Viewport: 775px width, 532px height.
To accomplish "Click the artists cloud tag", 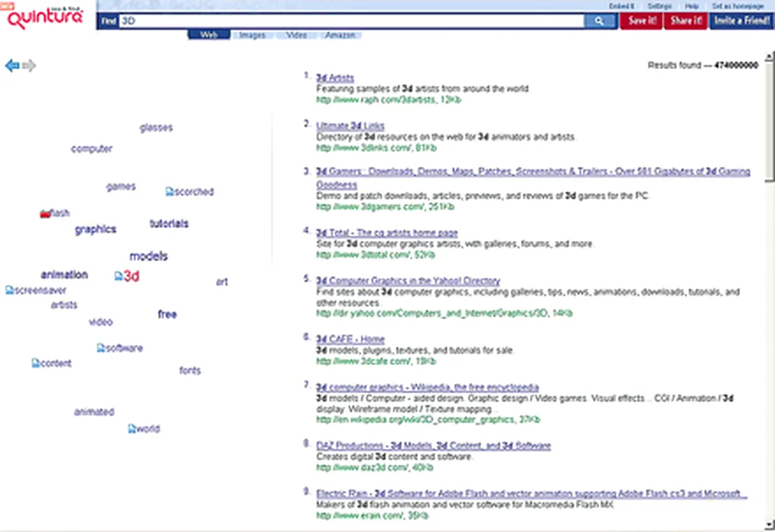I will (x=65, y=305).
